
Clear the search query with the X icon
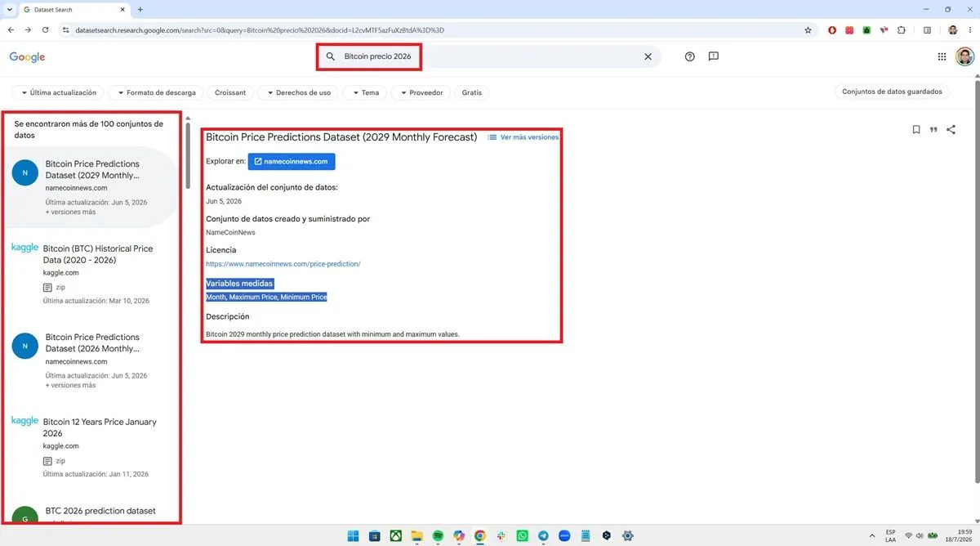pyautogui.click(x=648, y=57)
